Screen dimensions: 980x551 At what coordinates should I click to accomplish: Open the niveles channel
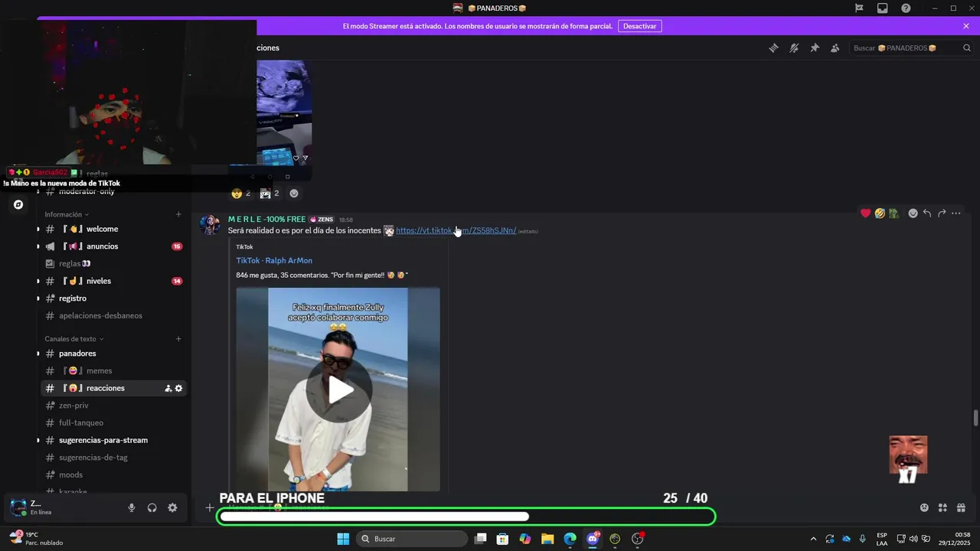coord(113,281)
